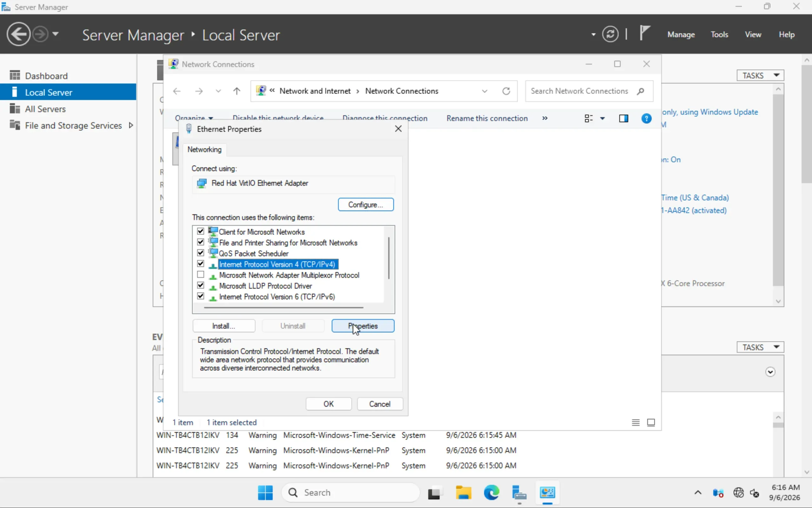The width and height of the screenshot is (812, 508).
Task: Click the network globe tray icon
Action: click(738, 492)
